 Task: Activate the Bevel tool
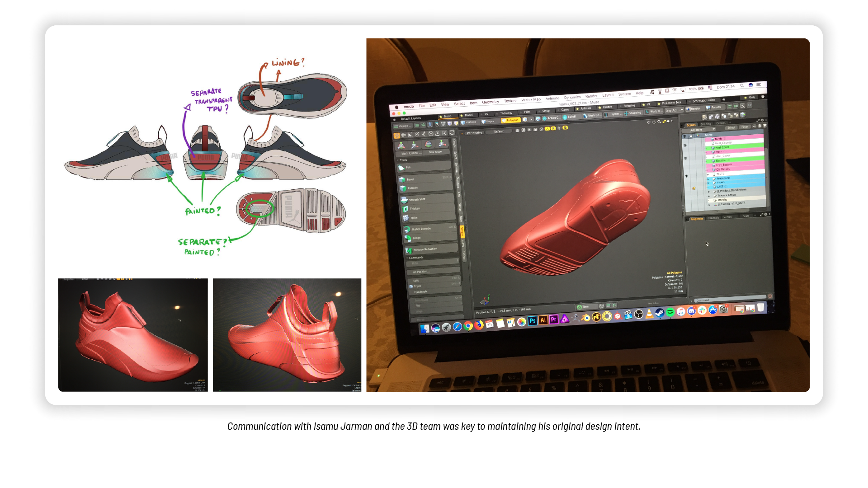(x=410, y=179)
